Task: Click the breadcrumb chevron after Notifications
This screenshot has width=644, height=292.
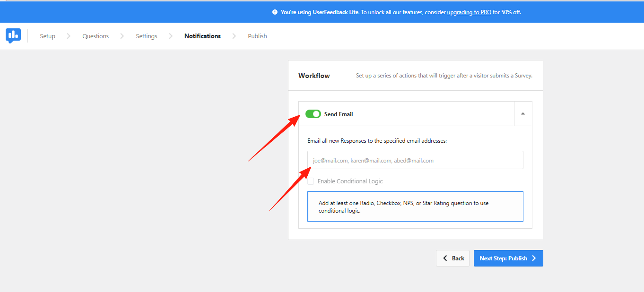Action: tap(234, 36)
